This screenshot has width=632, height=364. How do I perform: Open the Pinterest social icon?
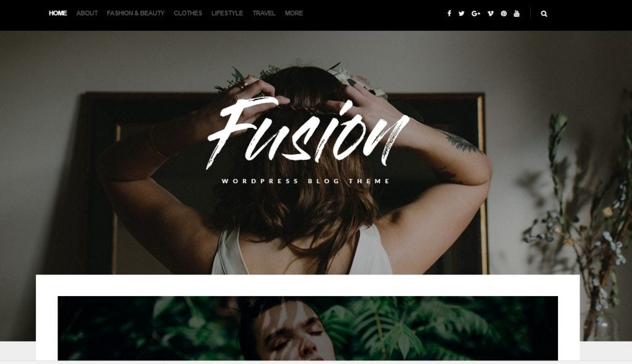(504, 14)
